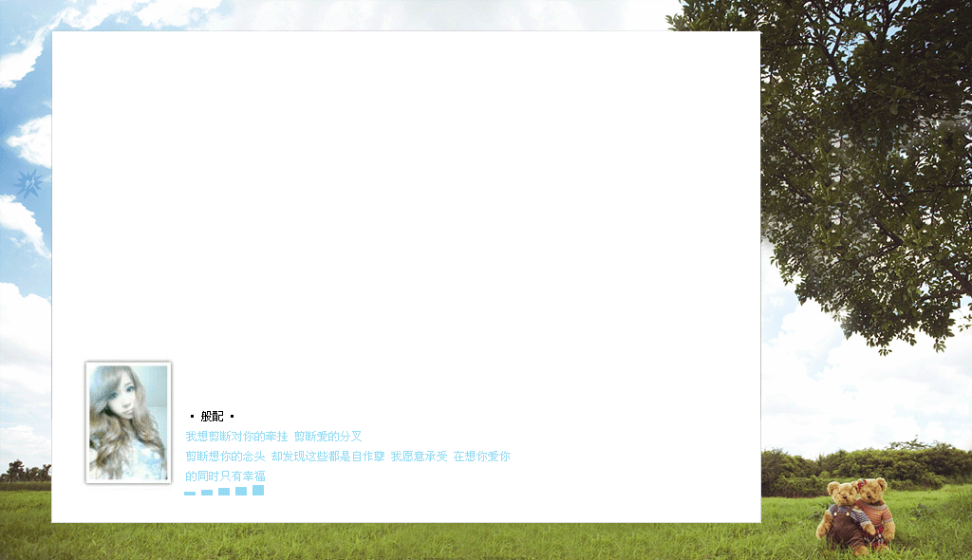Open the girl's profile photo thumbnail
This screenshot has height=560, width=972.
coord(128,422)
